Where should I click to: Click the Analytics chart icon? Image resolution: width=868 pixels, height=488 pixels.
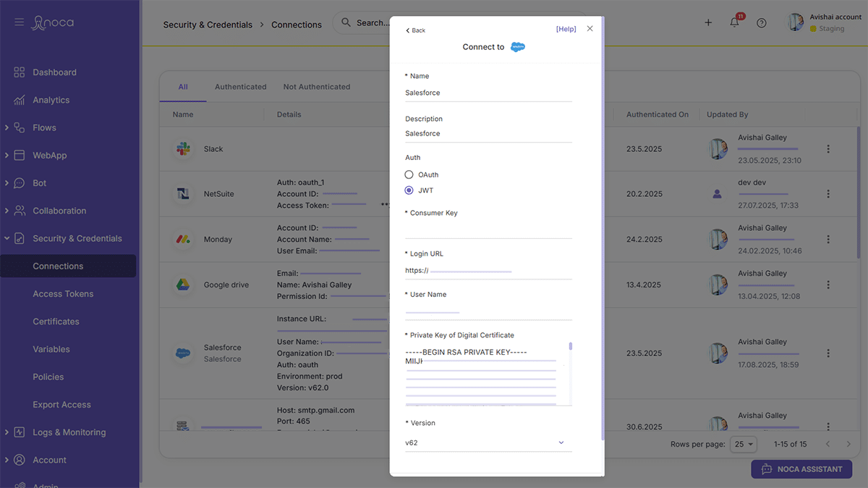click(x=20, y=100)
